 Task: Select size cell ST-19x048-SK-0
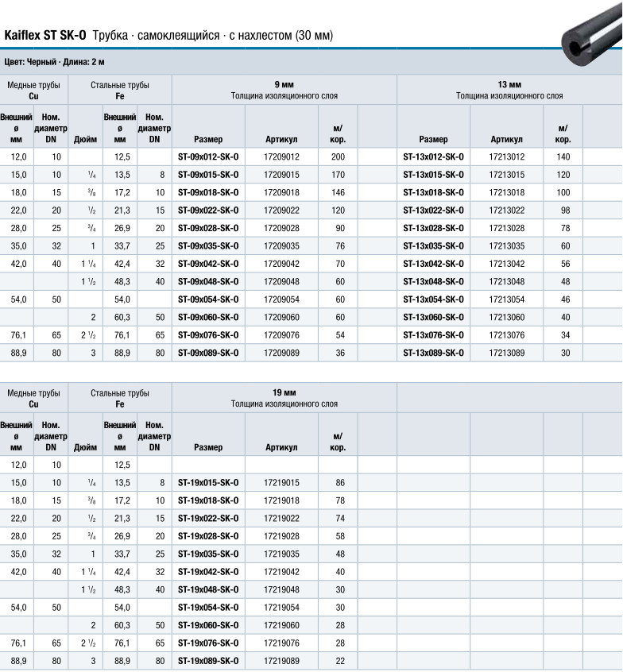pyautogui.click(x=208, y=589)
